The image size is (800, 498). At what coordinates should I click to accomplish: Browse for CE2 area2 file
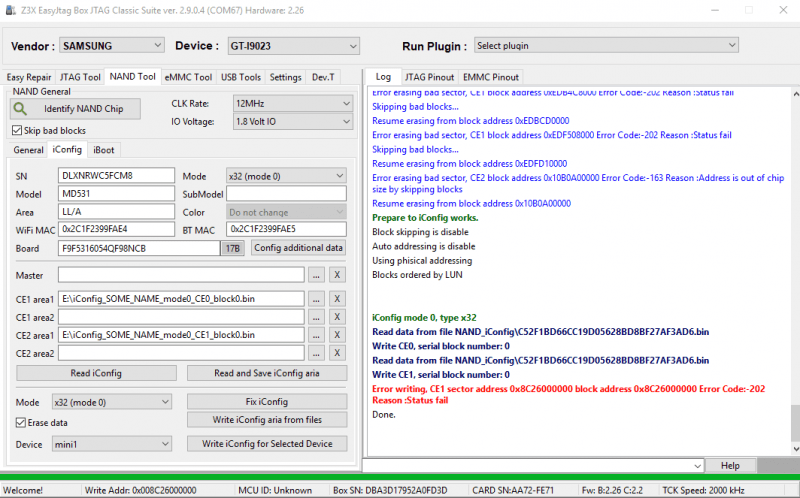point(316,353)
